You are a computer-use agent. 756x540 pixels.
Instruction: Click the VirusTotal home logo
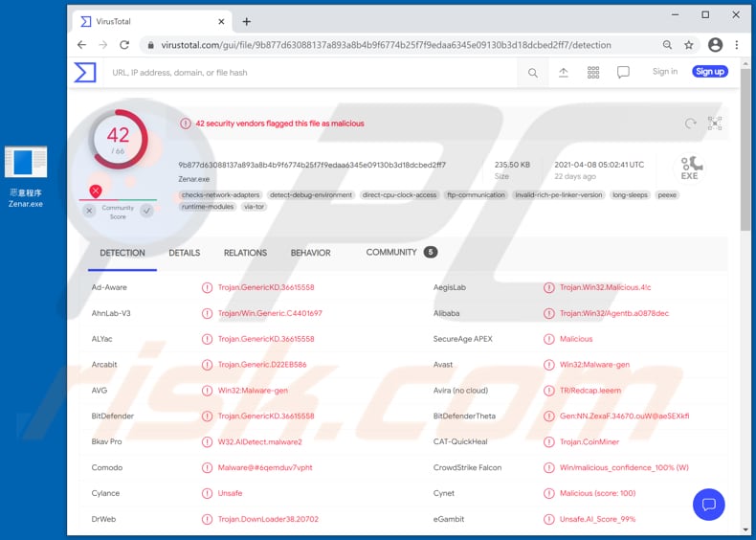tap(85, 73)
